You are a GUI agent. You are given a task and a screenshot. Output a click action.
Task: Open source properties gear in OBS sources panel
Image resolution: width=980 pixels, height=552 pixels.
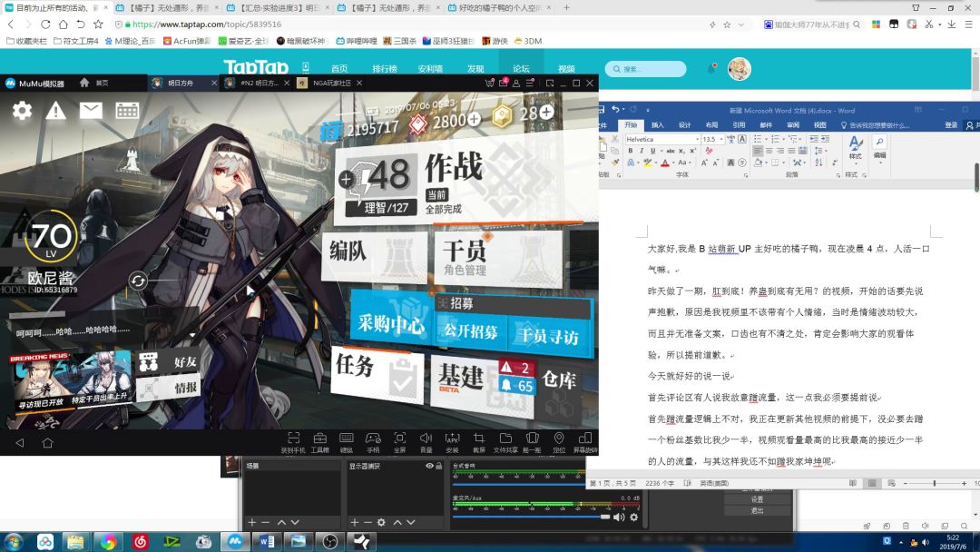(381, 522)
